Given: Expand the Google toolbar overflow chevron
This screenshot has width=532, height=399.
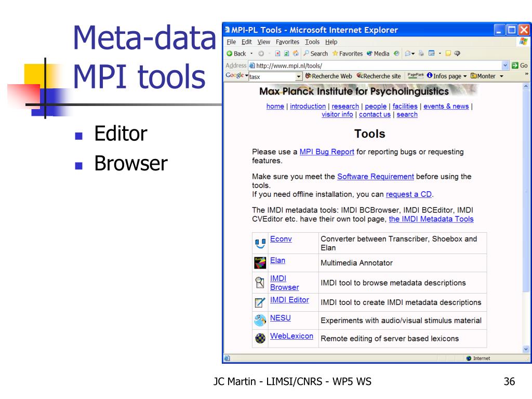Looking at the screenshot, I should 527,74.
